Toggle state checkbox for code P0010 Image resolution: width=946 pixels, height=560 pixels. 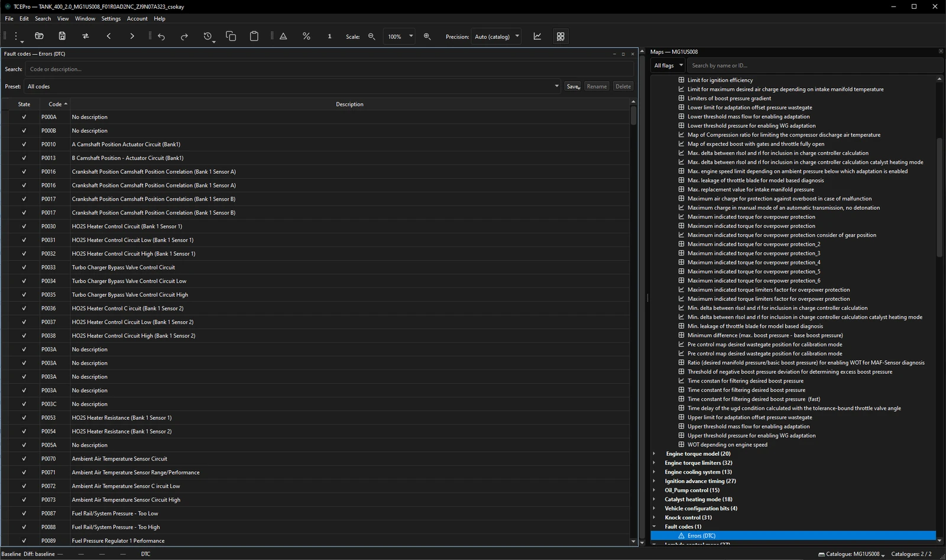point(24,144)
